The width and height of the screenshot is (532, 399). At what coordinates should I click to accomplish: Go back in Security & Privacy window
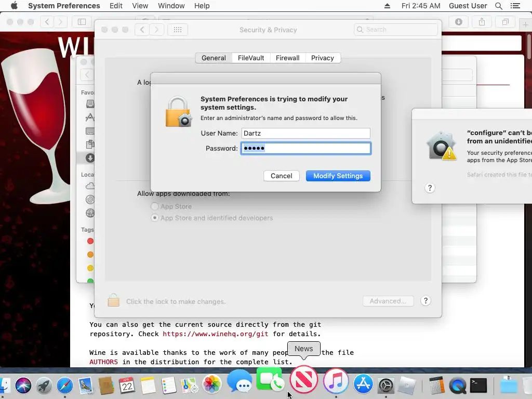[142, 30]
